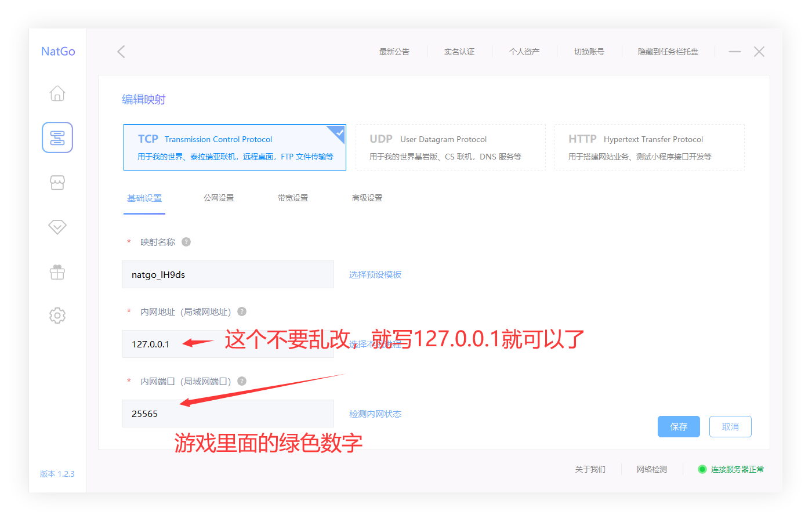
Task: Select the UDP protocol card
Action: 451,147
